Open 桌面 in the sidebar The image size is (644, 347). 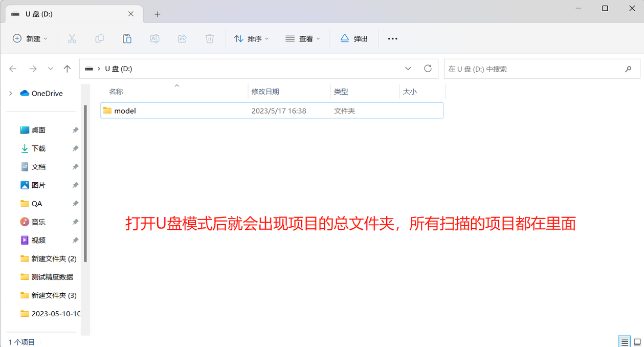tap(38, 130)
